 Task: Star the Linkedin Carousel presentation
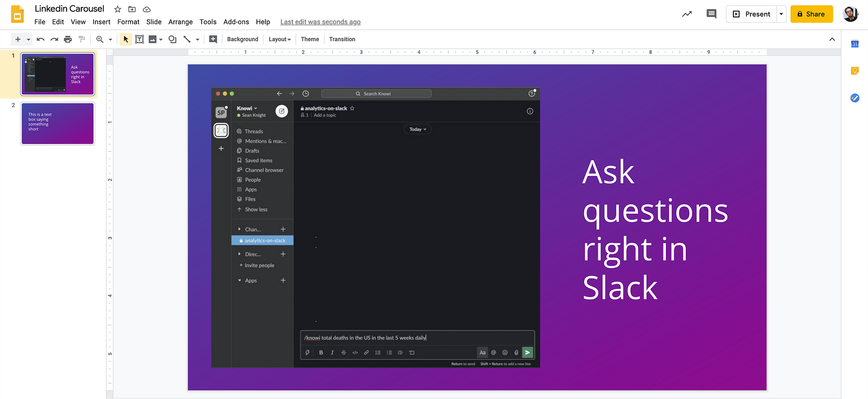118,9
